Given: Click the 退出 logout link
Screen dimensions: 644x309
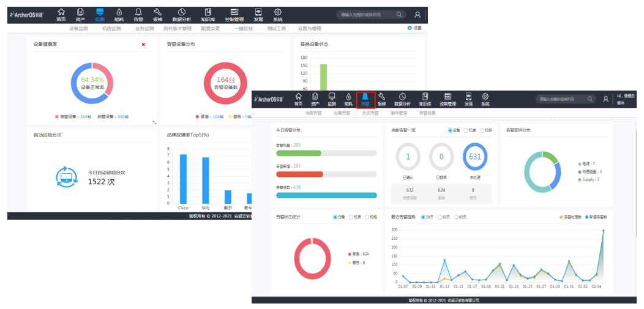Looking at the screenshot, I should coord(620,103).
